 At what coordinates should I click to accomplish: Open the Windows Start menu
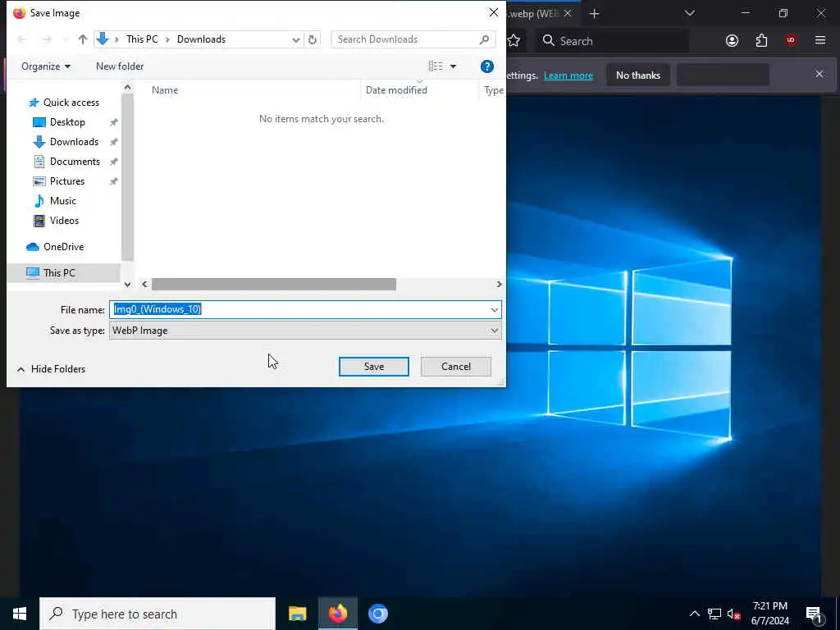click(x=20, y=614)
